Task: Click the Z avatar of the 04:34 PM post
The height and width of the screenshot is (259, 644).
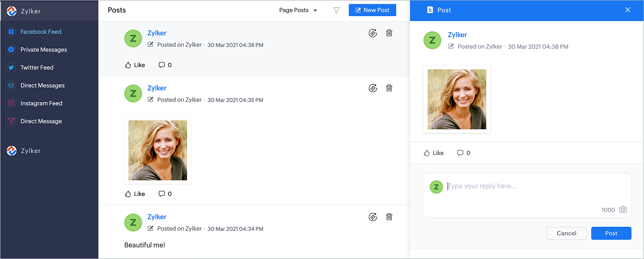Action: point(133,223)
